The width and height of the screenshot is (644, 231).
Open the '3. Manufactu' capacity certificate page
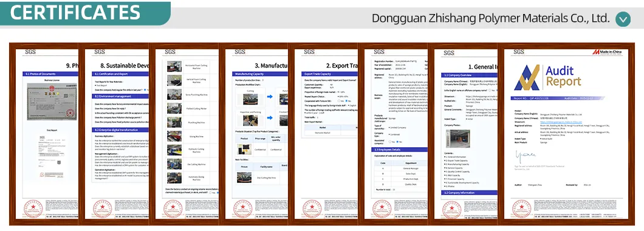click(253, 134)
